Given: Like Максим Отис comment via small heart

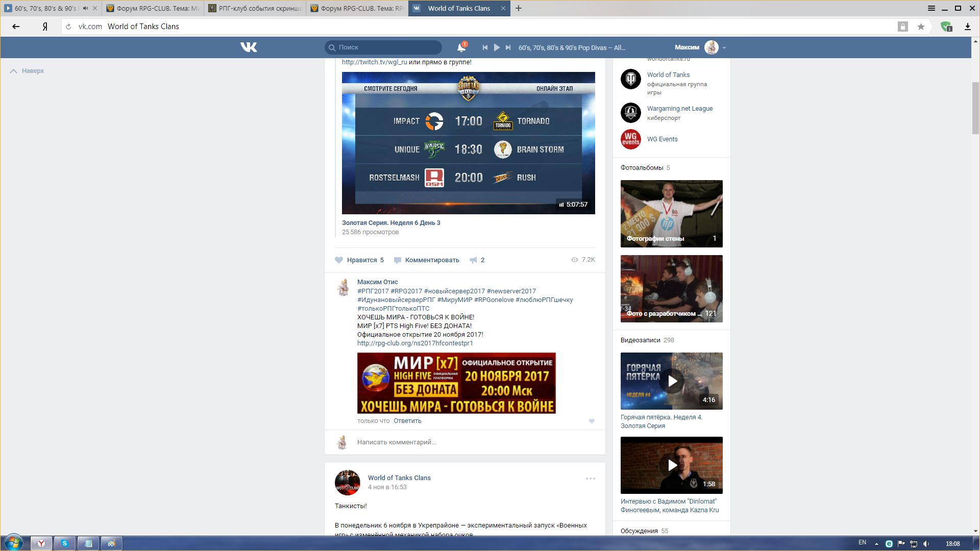Looking at the screenshot, I should 592,421.
